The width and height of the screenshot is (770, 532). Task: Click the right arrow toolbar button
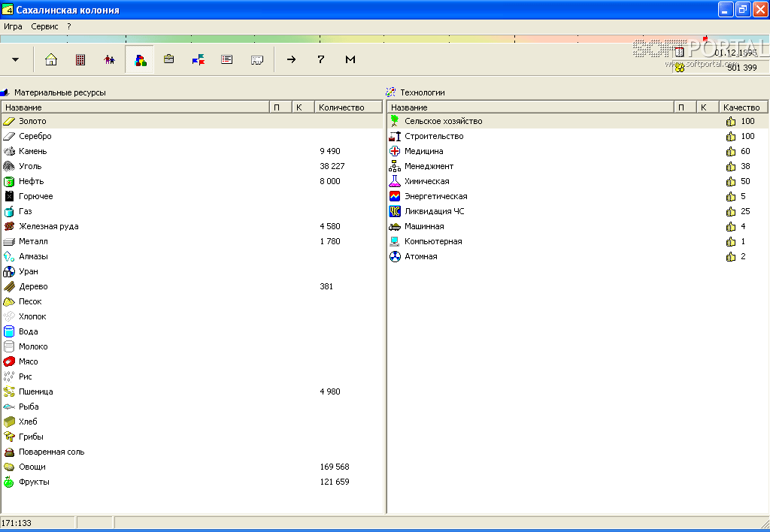click(x=292, y=59)
